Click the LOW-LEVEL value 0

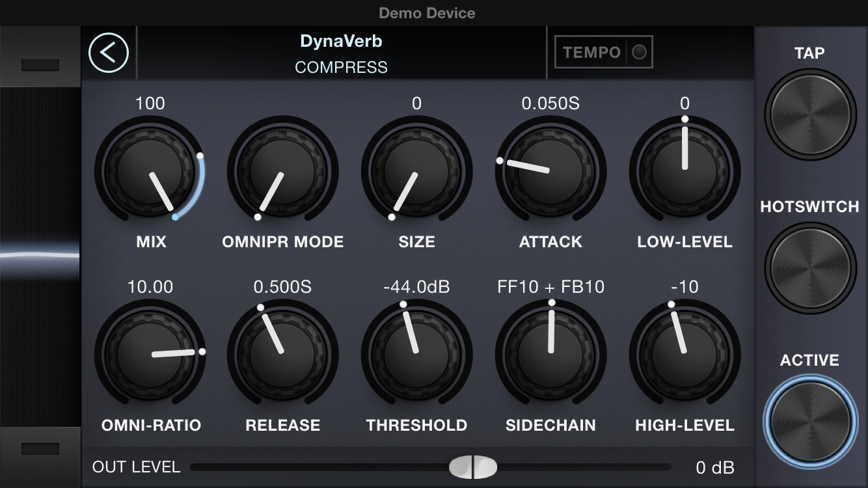[685, 103]
